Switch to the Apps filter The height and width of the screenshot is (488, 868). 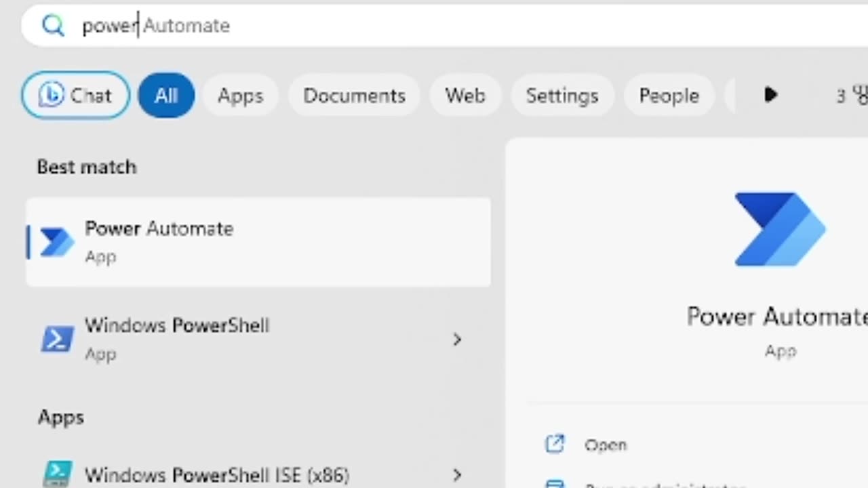pyautogui.click(x=240, y=96)
